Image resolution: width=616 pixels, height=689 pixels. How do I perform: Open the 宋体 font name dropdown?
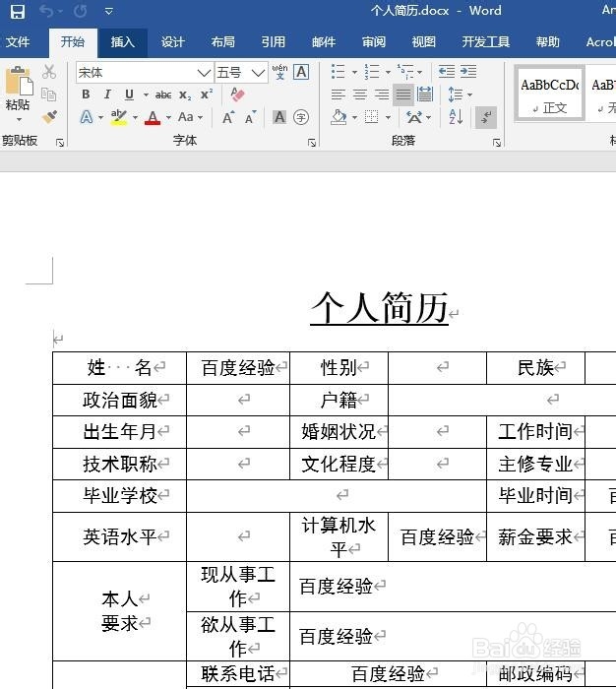205,73
